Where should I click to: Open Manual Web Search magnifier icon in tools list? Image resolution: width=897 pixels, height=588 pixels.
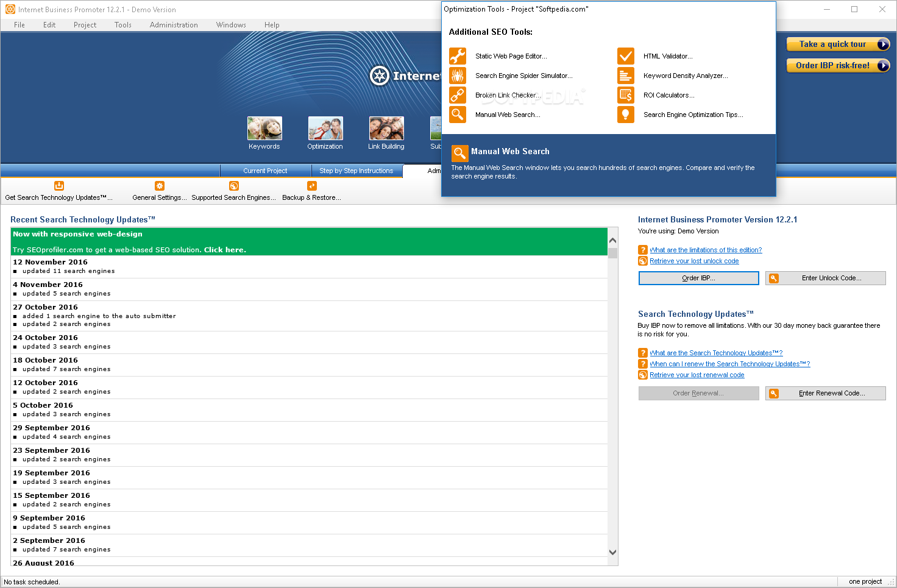click(x=458, y=115)
